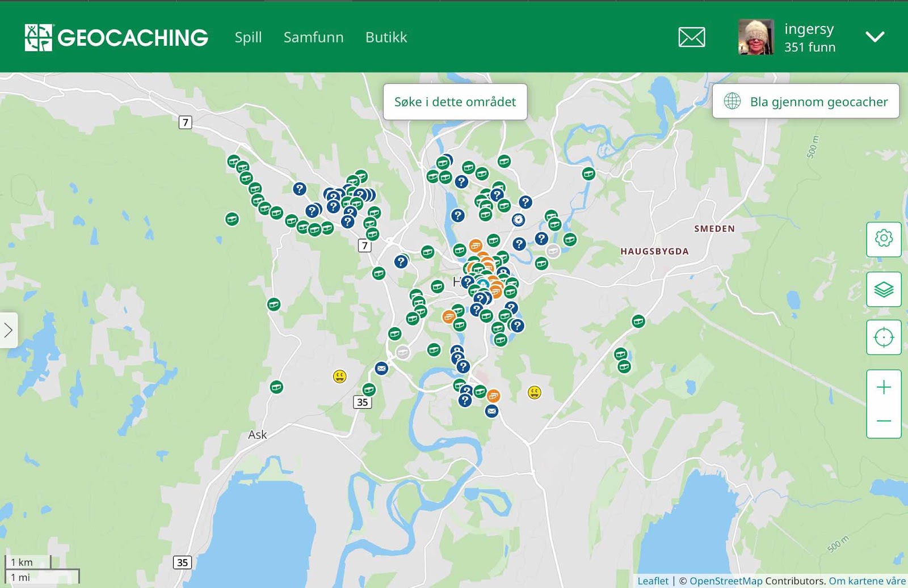Viewport: 908px width, 588px height.
Task: Open the Samfunn menu
Action: click(313, 37)
